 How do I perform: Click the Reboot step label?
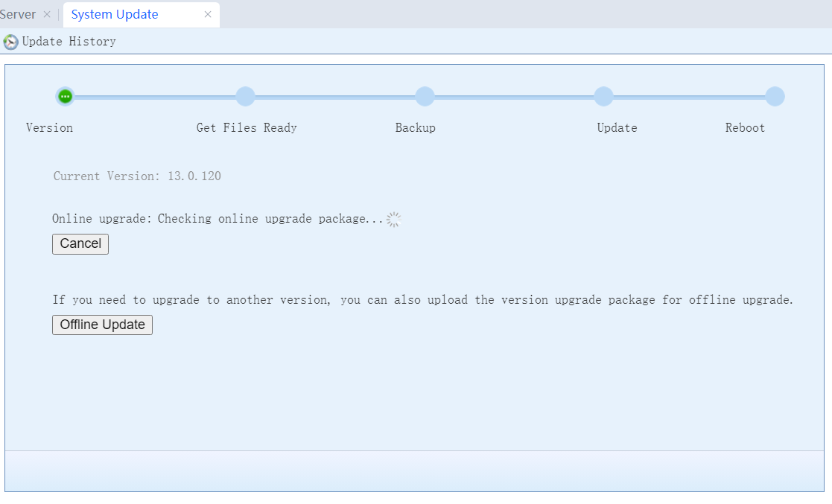[745, 128]
